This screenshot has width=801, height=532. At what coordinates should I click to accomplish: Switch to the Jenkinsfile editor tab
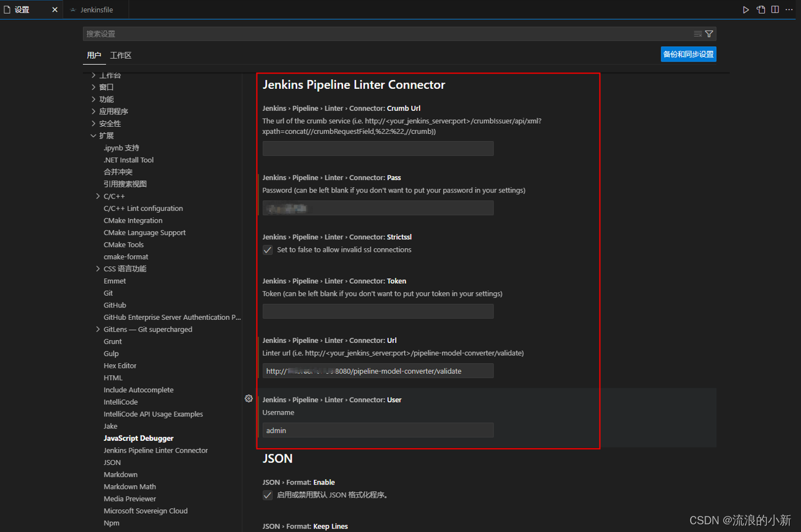coord(97,10)
